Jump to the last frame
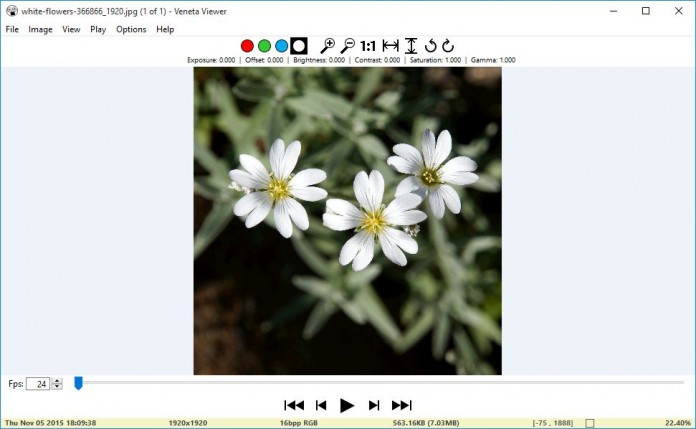696x429 pixels. coord(402,405)
